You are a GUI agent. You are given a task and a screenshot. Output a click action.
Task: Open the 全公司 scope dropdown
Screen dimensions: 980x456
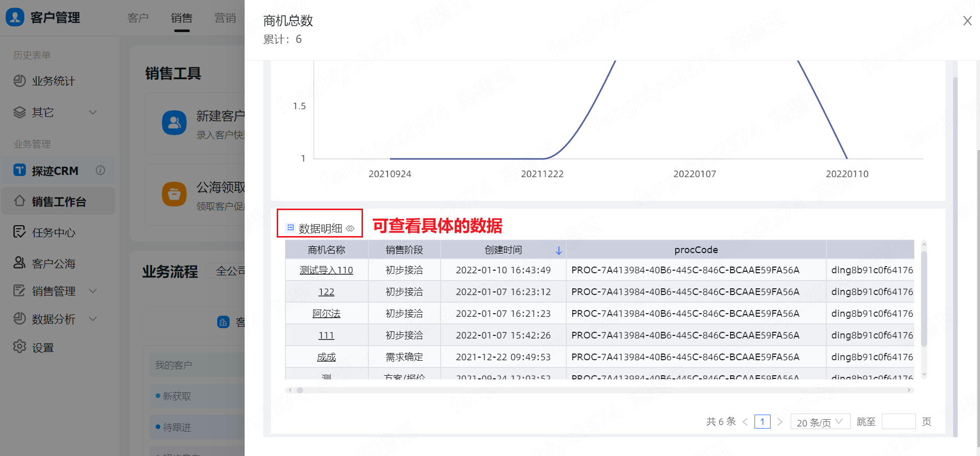tap(226, 271)
